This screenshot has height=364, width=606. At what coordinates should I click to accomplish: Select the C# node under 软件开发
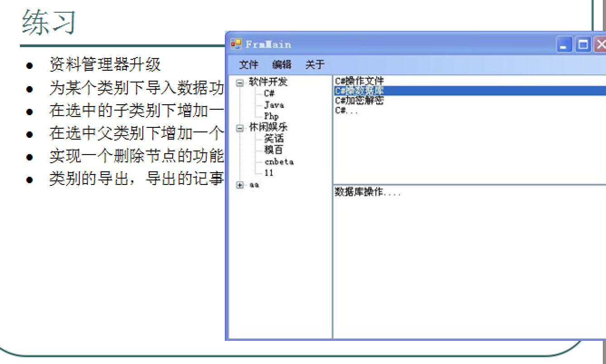(x=269, y=93)
